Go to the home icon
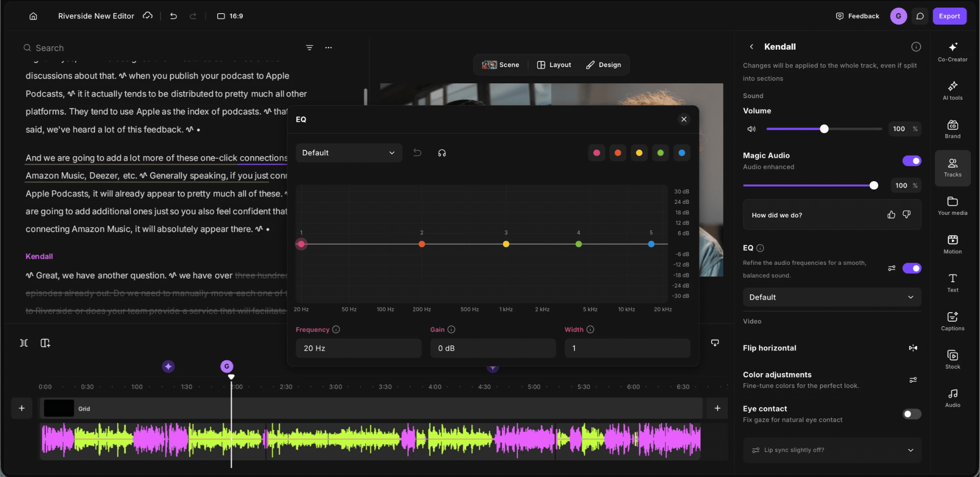Image resolution: width=980 pixels, height=477 pixels. click(x=33, y=16)
